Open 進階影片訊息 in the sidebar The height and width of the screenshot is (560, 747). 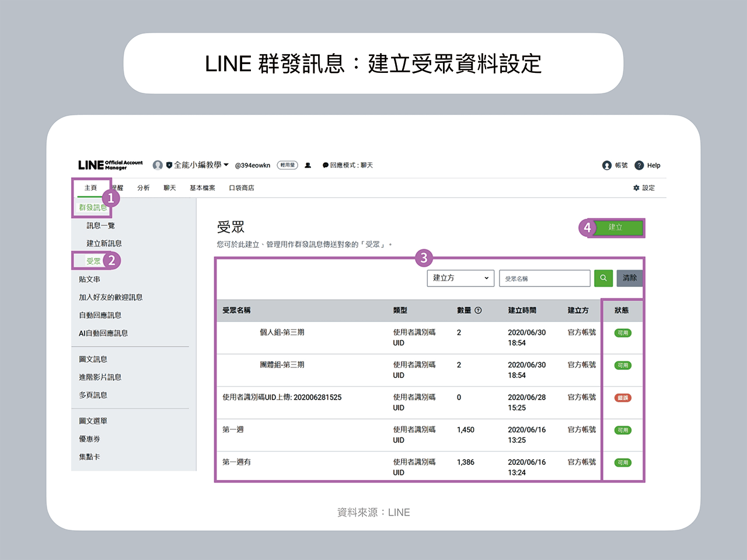coord(100,377)
